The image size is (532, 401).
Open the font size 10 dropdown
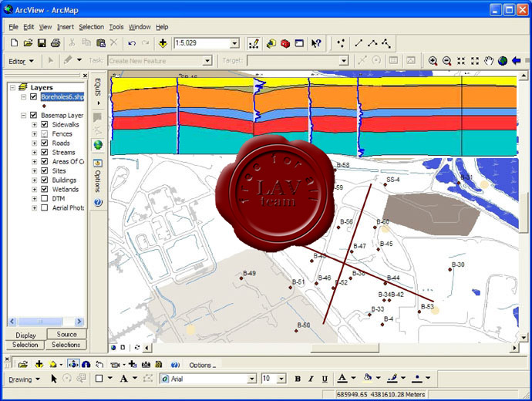coord(281,379)
